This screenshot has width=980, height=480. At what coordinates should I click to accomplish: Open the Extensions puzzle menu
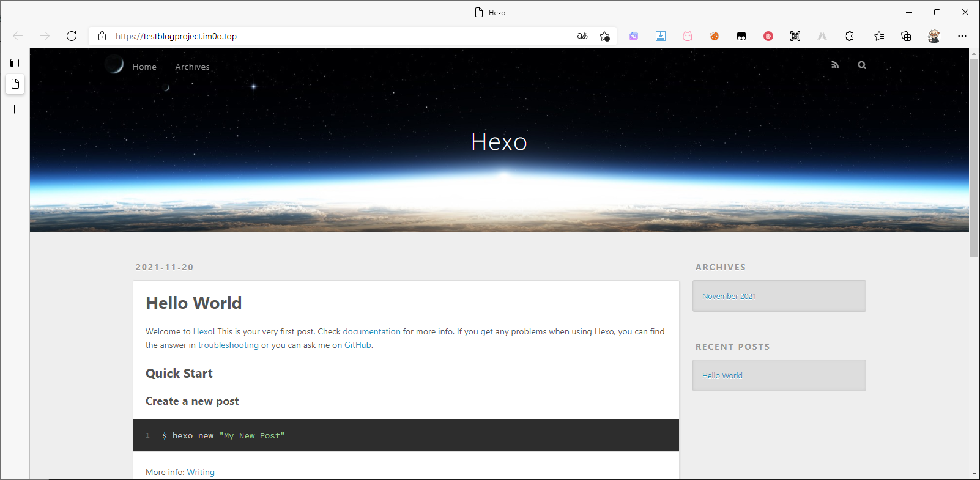coord(849,36)
